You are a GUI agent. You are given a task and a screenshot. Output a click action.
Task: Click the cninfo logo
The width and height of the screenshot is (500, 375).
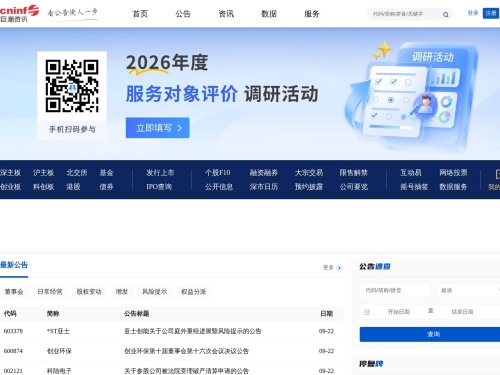click(19, 14)
